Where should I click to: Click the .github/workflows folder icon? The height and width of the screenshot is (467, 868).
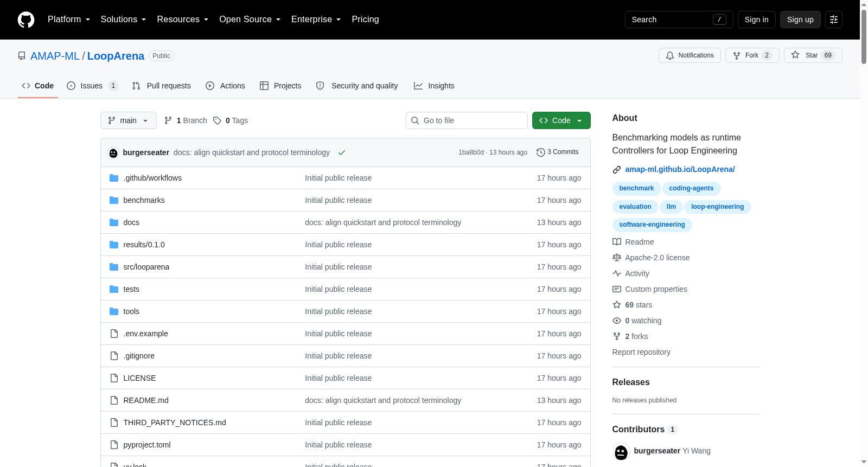click(x=114, y=178)
